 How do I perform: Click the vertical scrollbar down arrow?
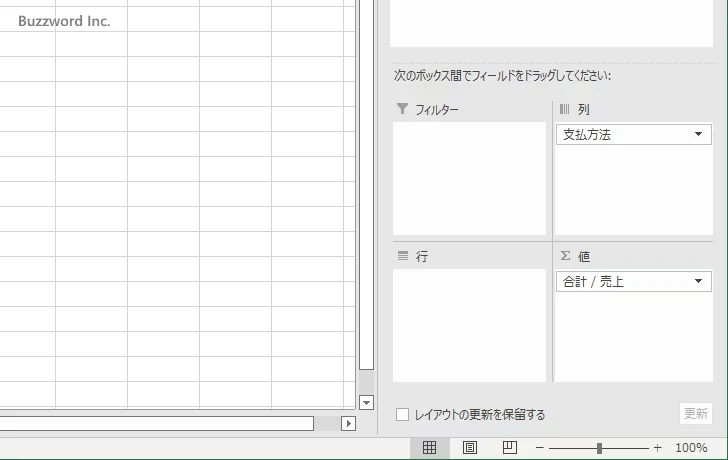(x=366, y=402)
